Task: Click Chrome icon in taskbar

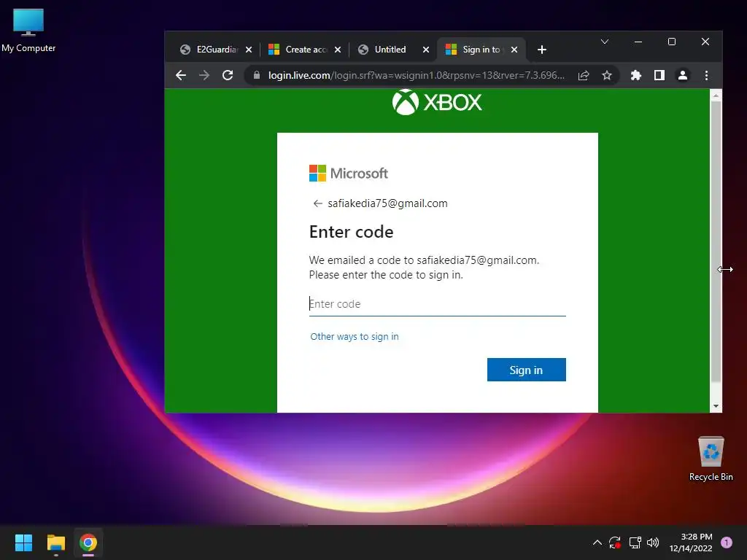Action: pyautogui.click(x=88, y=542)
